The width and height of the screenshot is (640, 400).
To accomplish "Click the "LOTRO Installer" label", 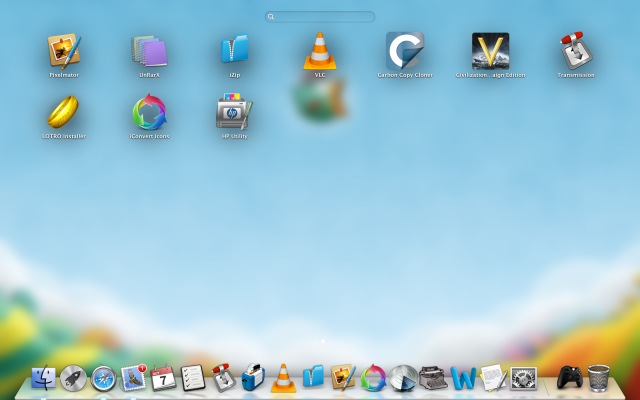I will click(x=64, y=136).
